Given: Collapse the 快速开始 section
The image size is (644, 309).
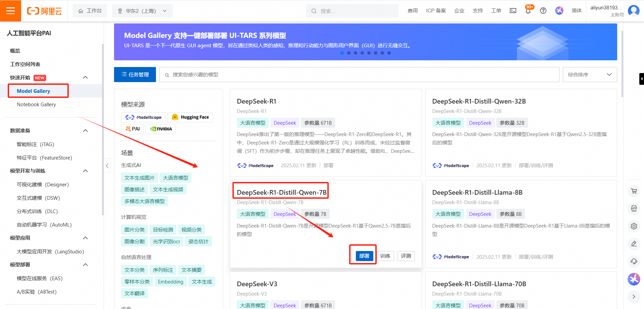Looking at the screenshot, I should 86,77.
